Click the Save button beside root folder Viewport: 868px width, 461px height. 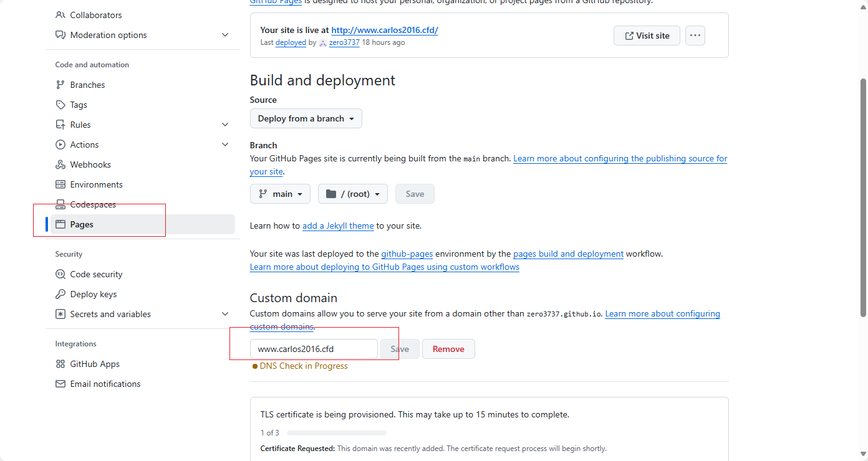(x=415, y=194)
